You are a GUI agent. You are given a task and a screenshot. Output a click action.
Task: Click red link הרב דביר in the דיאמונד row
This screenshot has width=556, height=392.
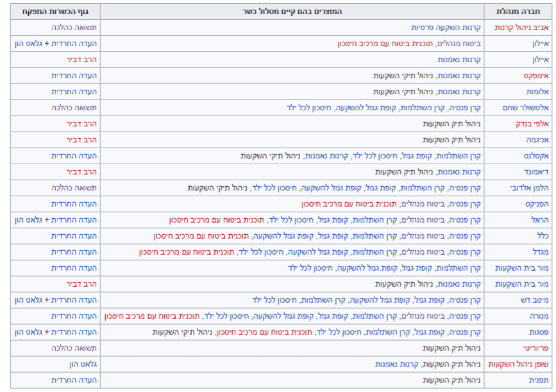81,172
